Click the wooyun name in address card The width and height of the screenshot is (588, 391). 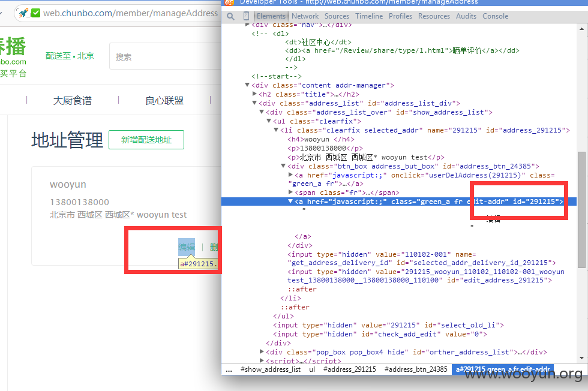[x=68, y=185]
